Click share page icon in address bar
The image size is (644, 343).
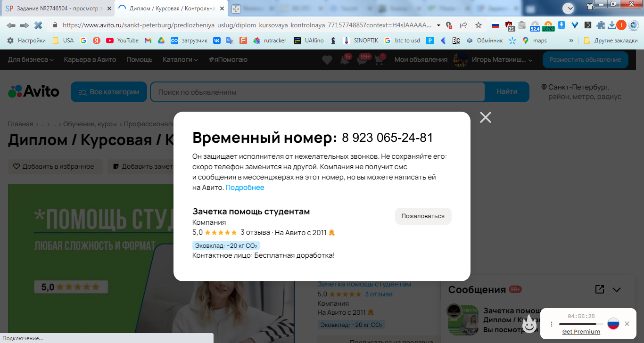pos(463,25)
